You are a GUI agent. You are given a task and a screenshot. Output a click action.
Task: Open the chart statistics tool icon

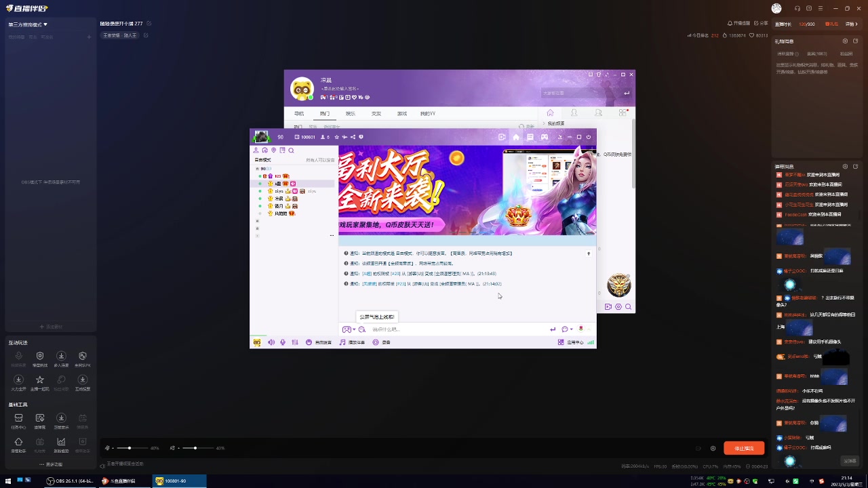(x=61, y=445)
